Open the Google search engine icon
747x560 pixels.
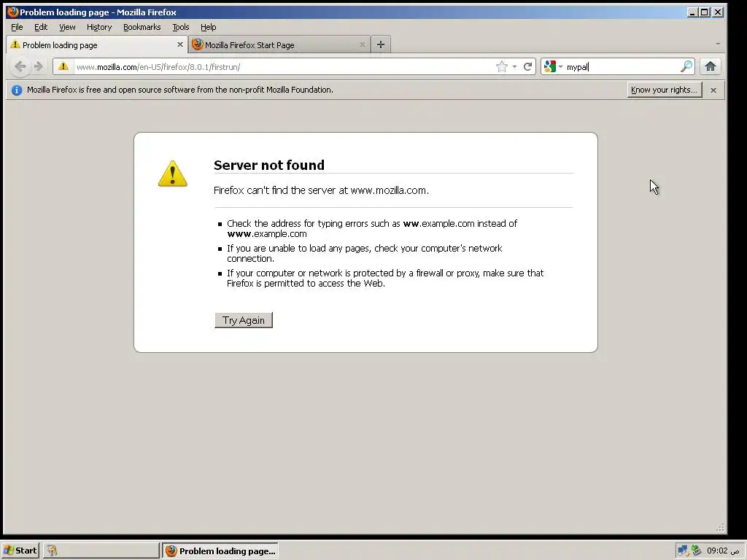tap(550, 66)
